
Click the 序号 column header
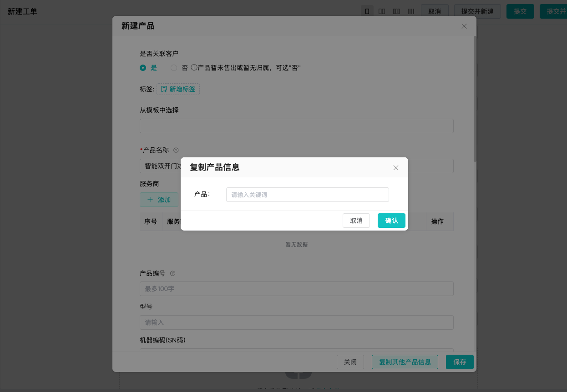click(151, 221)
